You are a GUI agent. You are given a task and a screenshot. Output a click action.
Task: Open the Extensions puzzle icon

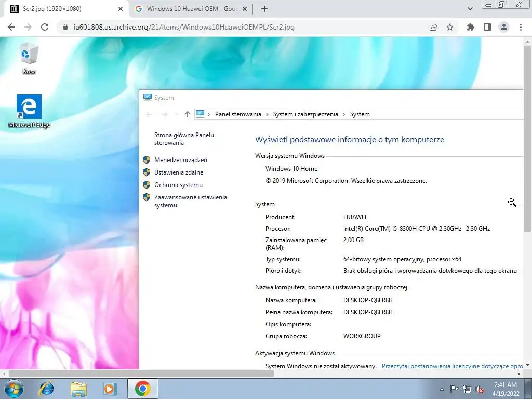pyautogui.click(x=471, y=27)
